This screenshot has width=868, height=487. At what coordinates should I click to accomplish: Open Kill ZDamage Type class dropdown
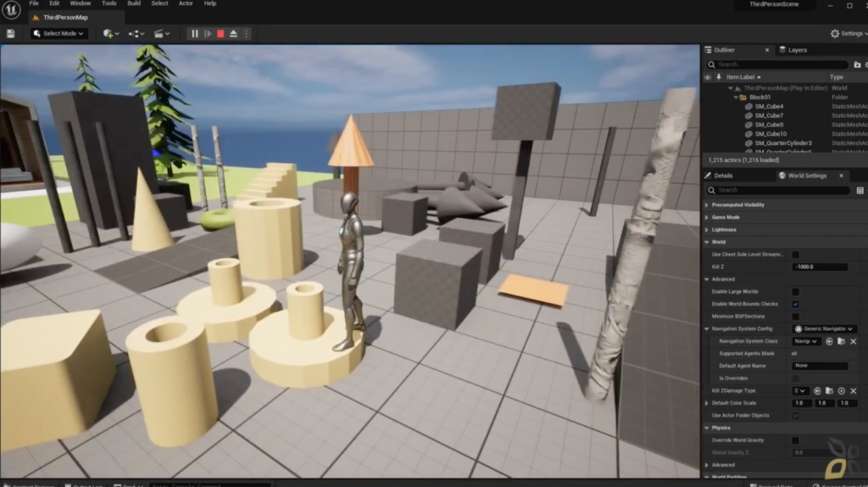click(x=800, y=390)
